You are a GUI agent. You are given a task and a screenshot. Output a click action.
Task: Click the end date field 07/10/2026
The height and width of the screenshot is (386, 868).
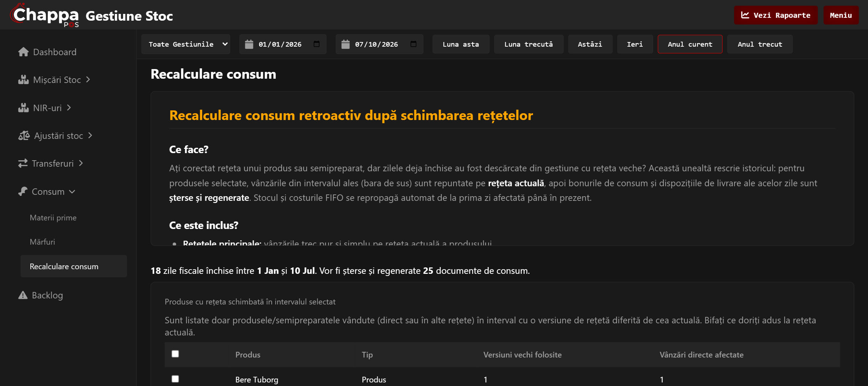tap(379, 44)
